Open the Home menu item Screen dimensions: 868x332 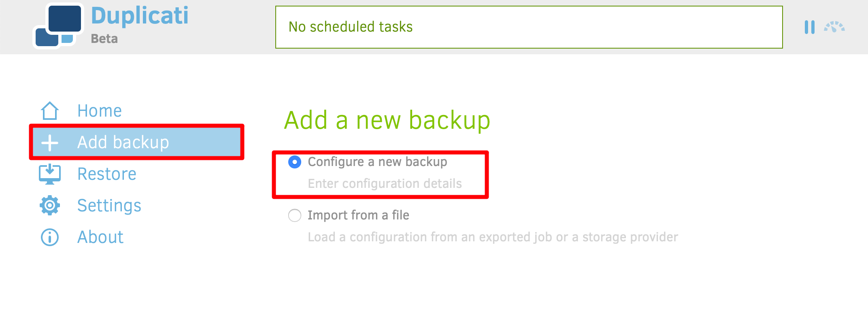coord(100,111)
